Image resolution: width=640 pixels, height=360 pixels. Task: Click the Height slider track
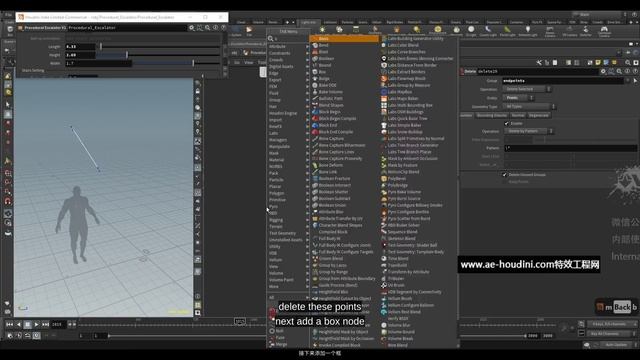click(x=159, y=55)
